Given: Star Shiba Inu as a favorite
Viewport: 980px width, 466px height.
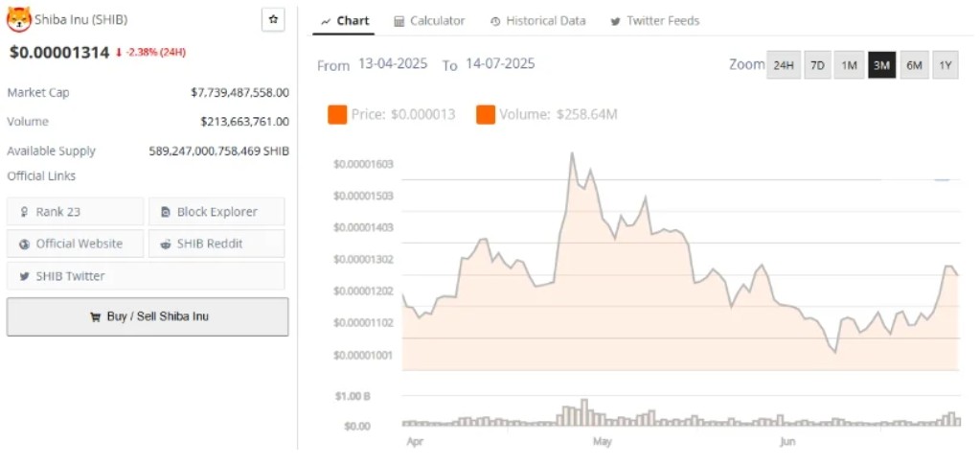Looking at the screenshot, I should click(x=273, y=20).
